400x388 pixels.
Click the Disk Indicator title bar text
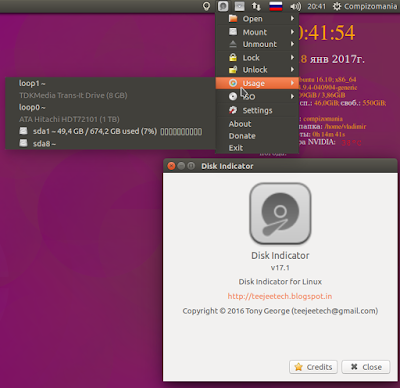pyautogui.click(x=227, y=166)
